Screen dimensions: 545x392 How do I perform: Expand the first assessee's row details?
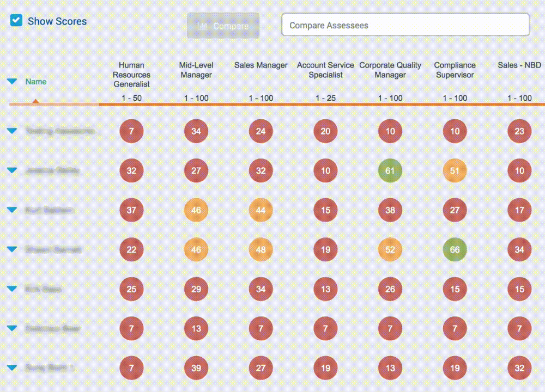(x=11, y=131)
